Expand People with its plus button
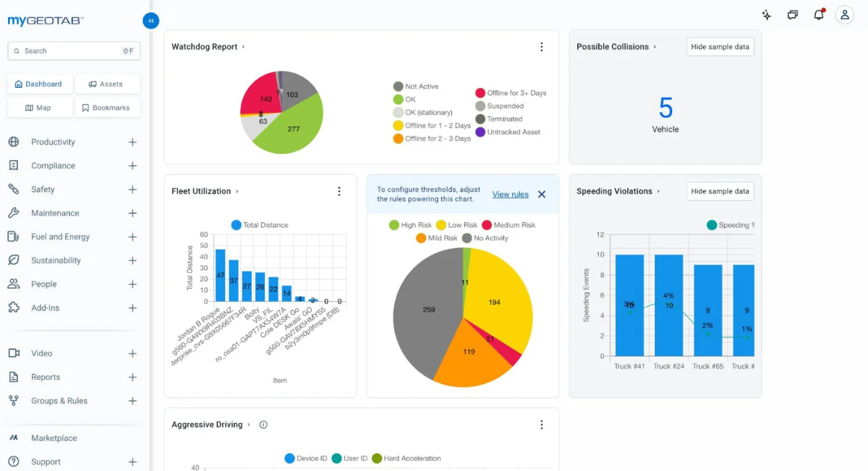The image size is (868, 471). (132, 284)
